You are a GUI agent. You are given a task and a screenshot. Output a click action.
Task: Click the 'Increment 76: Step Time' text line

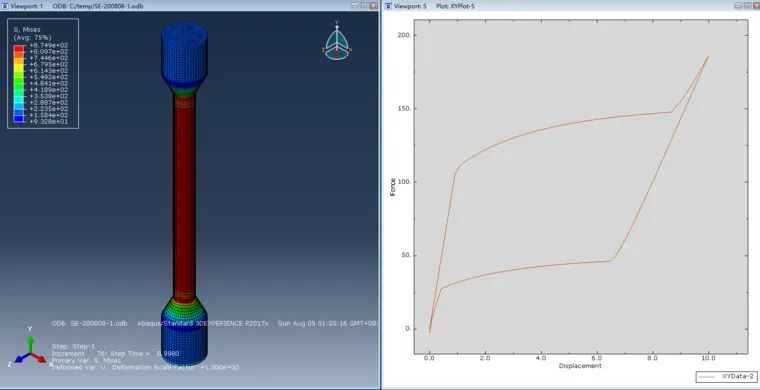pos(115,354)
